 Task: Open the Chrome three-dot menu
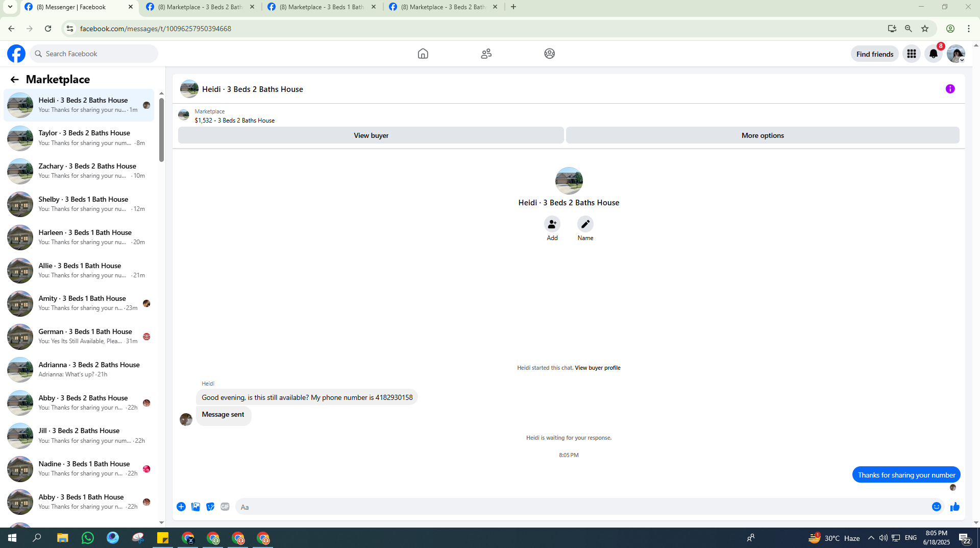(x=969, y=29)
